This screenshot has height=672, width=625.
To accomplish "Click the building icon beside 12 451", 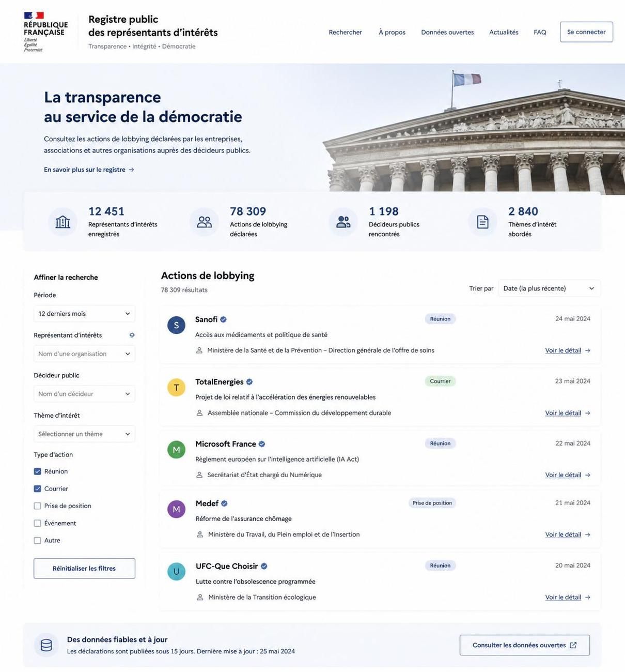I will coord(62,222).
